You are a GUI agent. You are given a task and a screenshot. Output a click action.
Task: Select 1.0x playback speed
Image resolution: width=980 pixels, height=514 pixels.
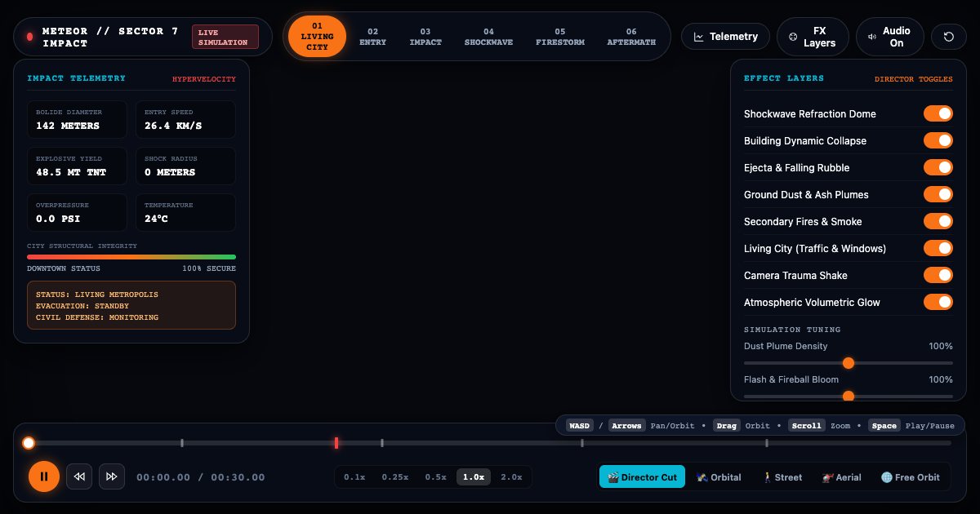click(x=474, y=477)
